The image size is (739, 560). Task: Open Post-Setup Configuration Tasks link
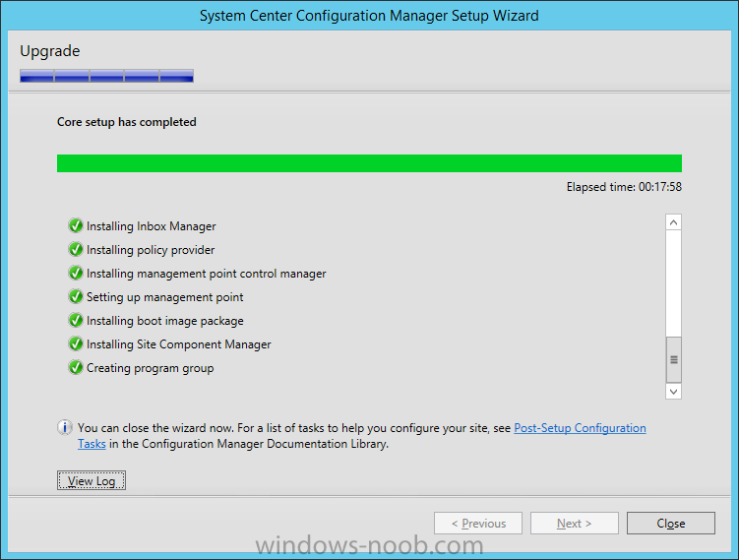(x=580, y=428)
